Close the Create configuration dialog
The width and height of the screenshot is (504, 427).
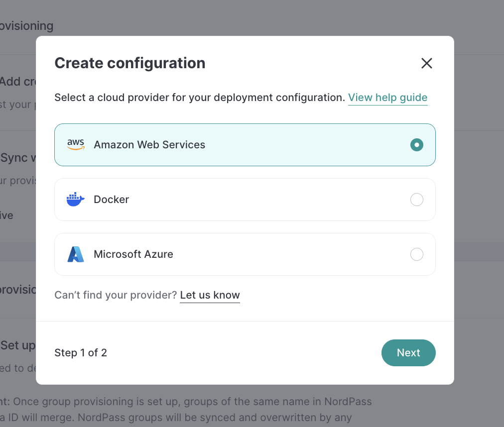(x=426, y=63)
